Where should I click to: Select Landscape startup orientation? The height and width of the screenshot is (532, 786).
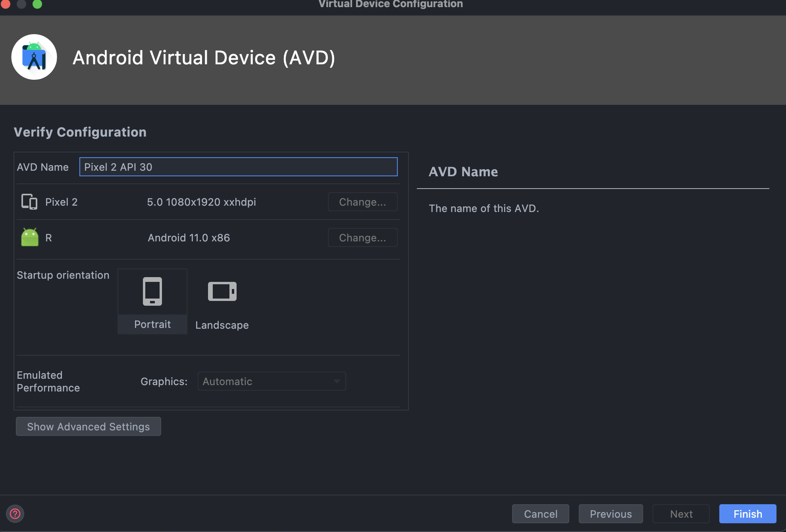222,325
